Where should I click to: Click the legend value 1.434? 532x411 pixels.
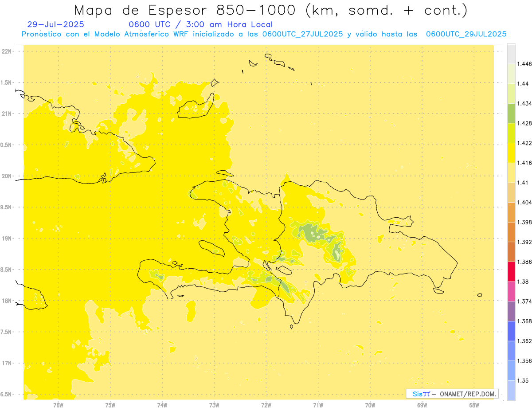click(524, 103)
